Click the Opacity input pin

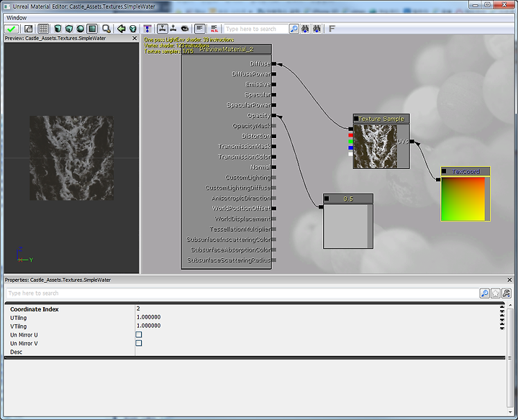[x=274, y=115]
